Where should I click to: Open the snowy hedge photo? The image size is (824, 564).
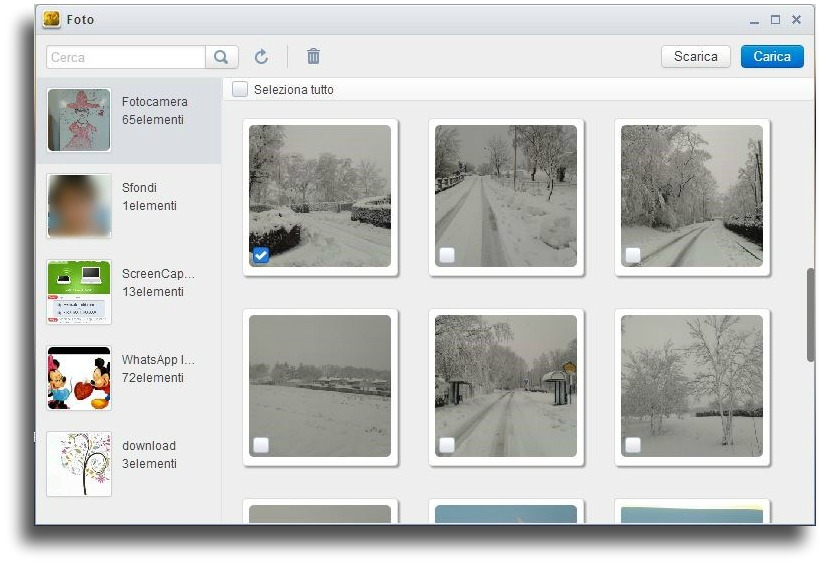coord(320,196)
